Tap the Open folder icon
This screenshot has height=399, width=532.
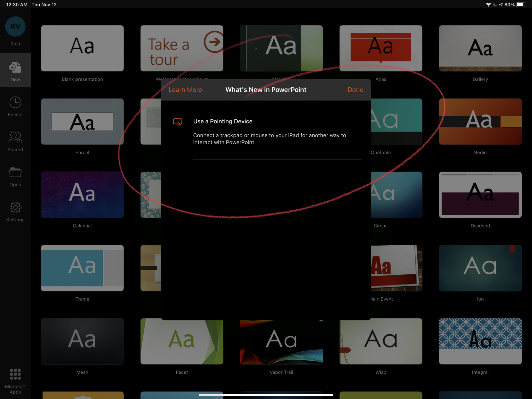(x=15, y=173)
